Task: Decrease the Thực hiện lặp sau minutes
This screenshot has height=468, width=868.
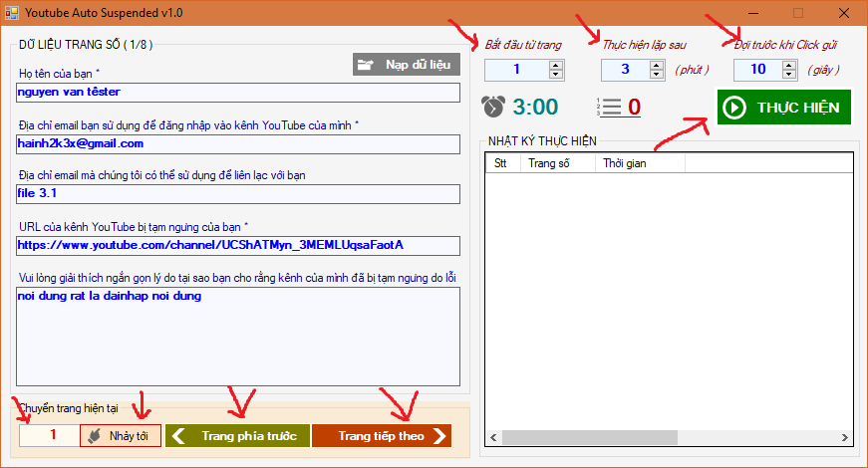Action: coord(657,75)
